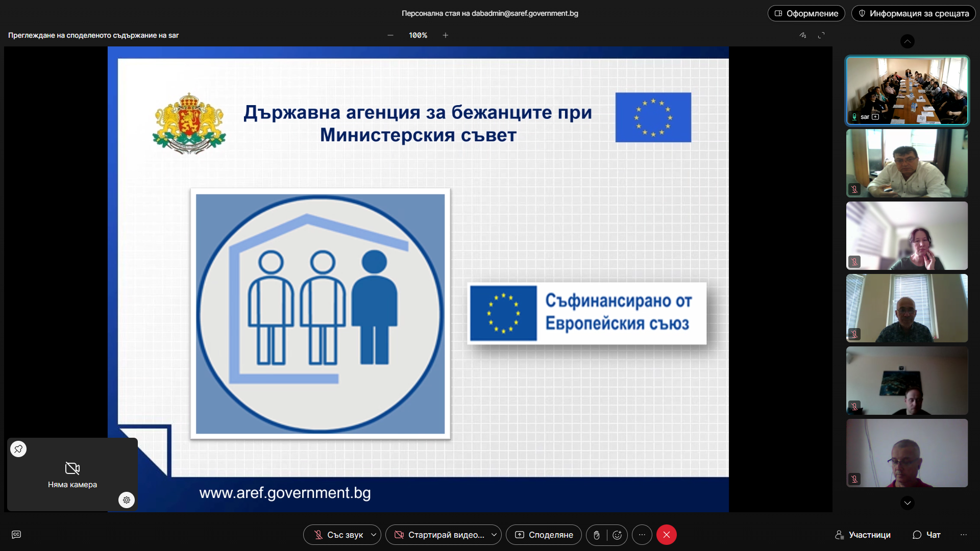Select the woman with headset thumbnail

(907, 236)
